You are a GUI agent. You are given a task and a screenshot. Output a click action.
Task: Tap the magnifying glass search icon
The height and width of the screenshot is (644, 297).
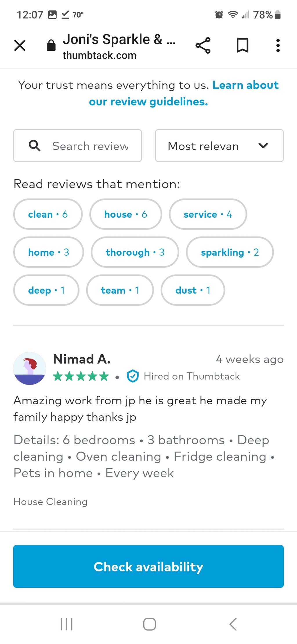[x=35, y=146]
